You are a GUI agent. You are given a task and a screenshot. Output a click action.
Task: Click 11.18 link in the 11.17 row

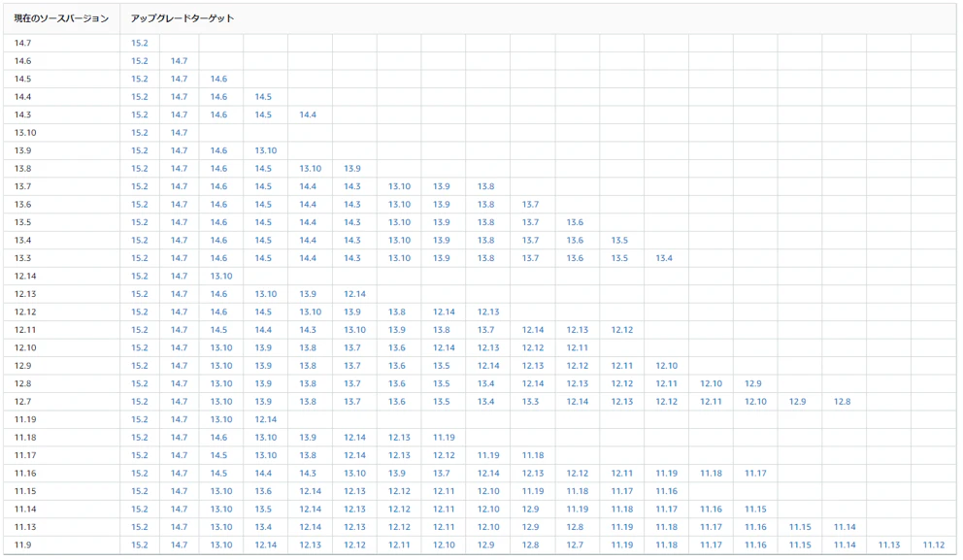[533, 455]
